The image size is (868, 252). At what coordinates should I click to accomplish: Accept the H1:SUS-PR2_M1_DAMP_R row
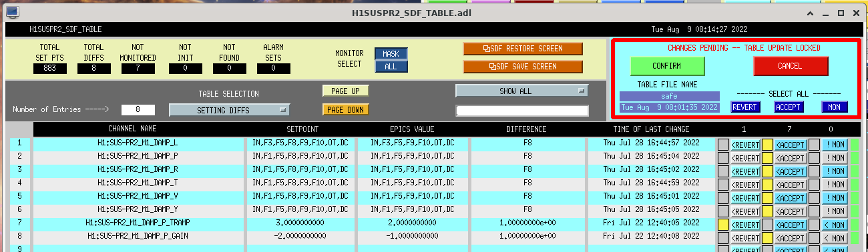791,171
